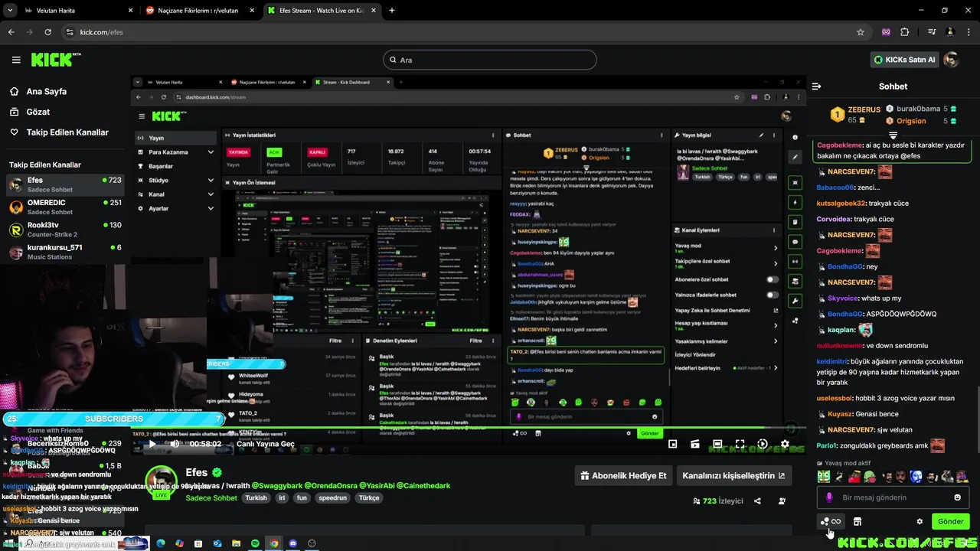Insert the green frog-face quick emote

tap(824, 476)
